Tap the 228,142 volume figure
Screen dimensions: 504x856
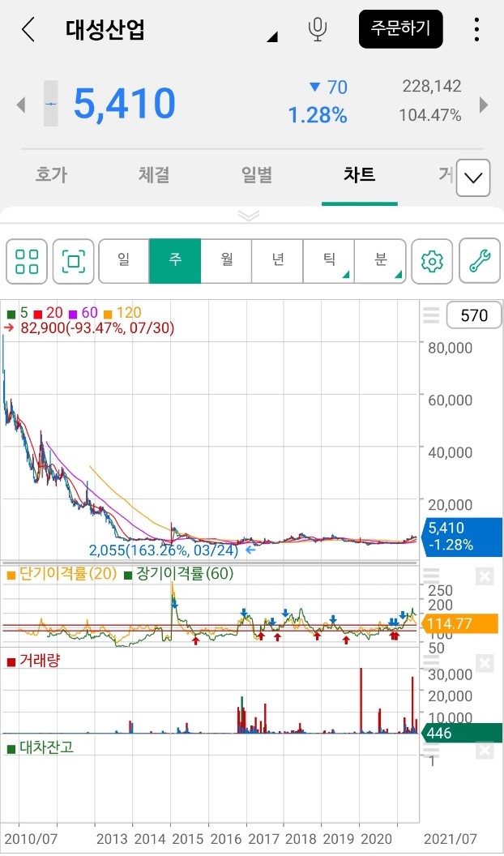point(432,86)
